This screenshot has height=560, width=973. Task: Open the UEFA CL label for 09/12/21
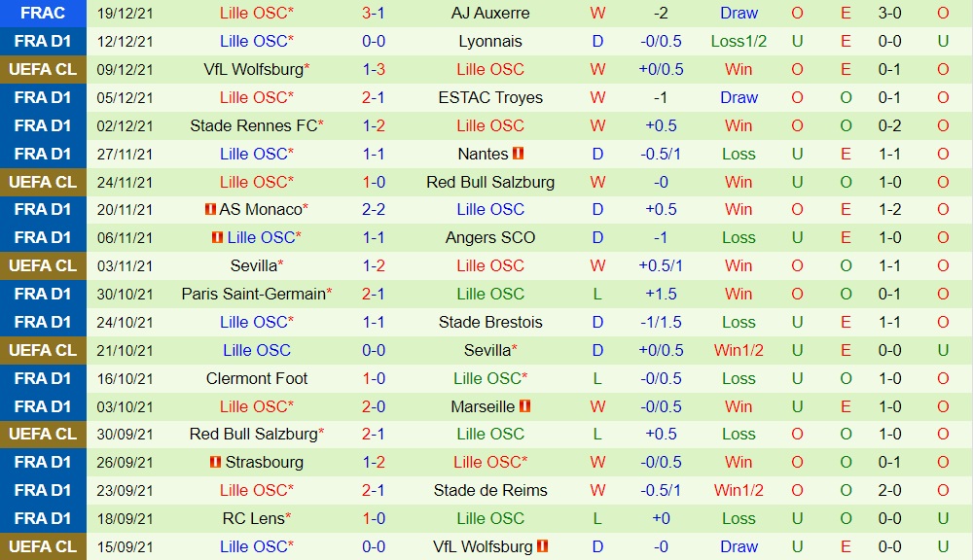43,69
